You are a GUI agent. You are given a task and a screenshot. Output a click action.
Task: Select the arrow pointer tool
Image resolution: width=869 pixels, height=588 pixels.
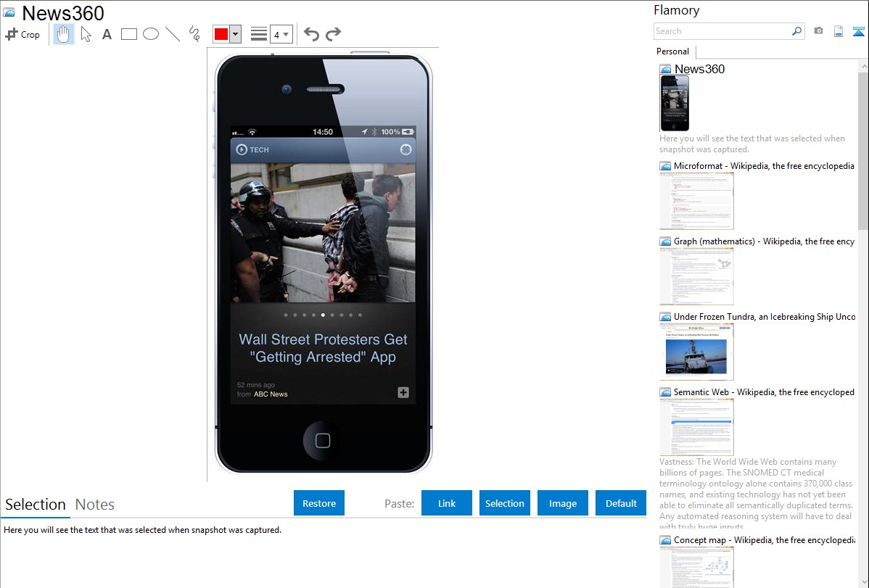[86, 34]
